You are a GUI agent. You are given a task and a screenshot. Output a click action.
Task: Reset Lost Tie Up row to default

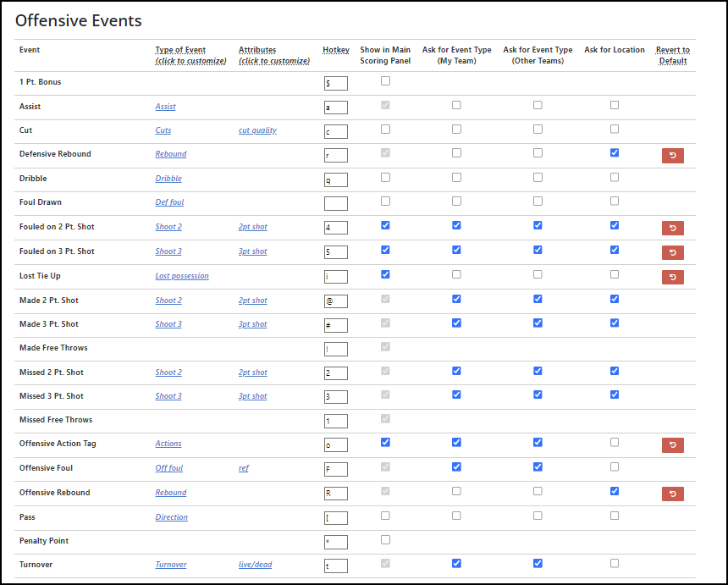672,277
